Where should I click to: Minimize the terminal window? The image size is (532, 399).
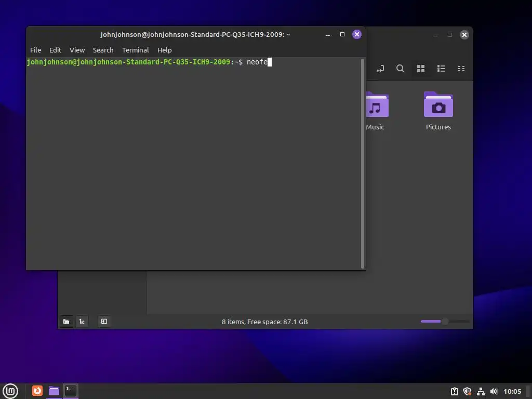click(x=328, y=35)
